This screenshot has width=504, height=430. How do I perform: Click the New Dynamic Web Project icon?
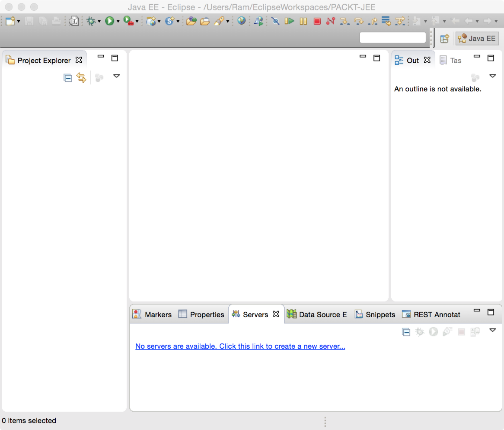click(151, 21)
